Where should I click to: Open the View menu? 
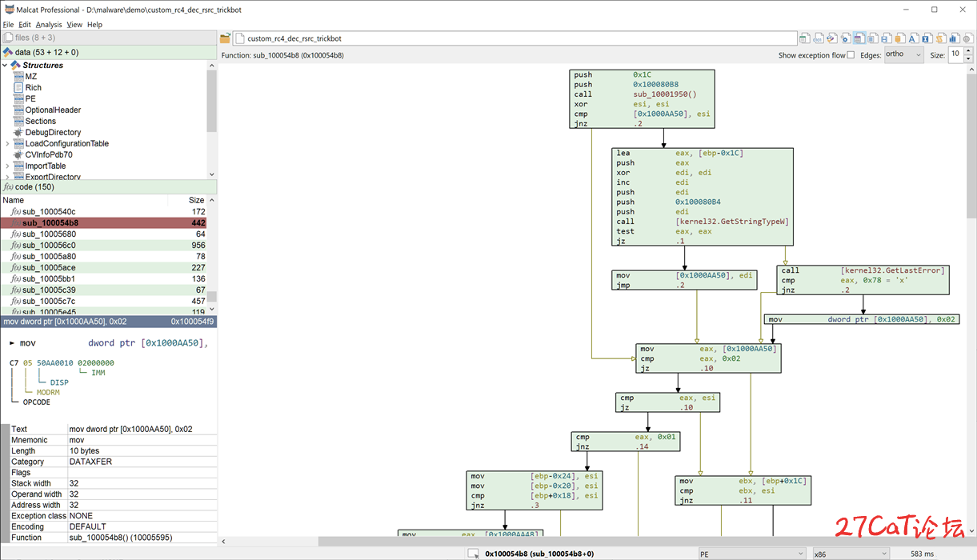[74, 25]
